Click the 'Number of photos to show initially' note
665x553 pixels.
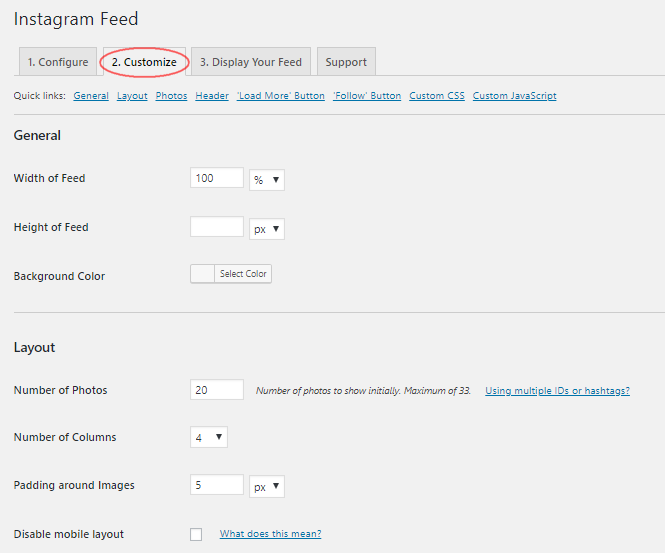363,391
